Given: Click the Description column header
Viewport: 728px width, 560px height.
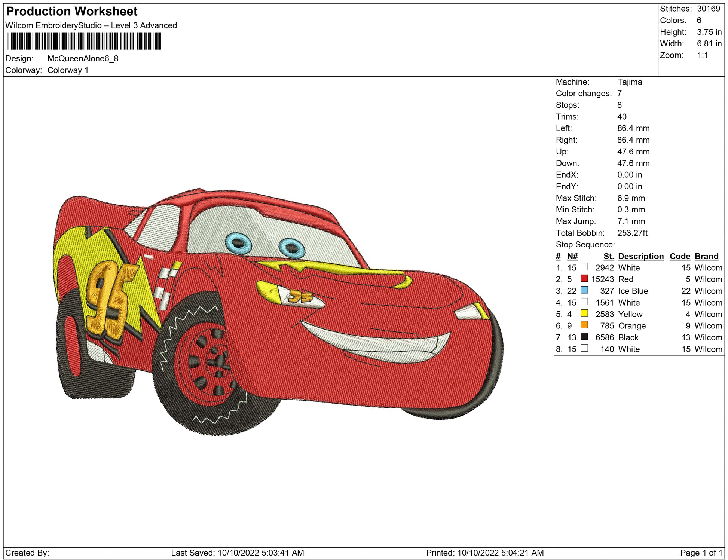Looking at the screenshot, I should [x=640, y=256].
